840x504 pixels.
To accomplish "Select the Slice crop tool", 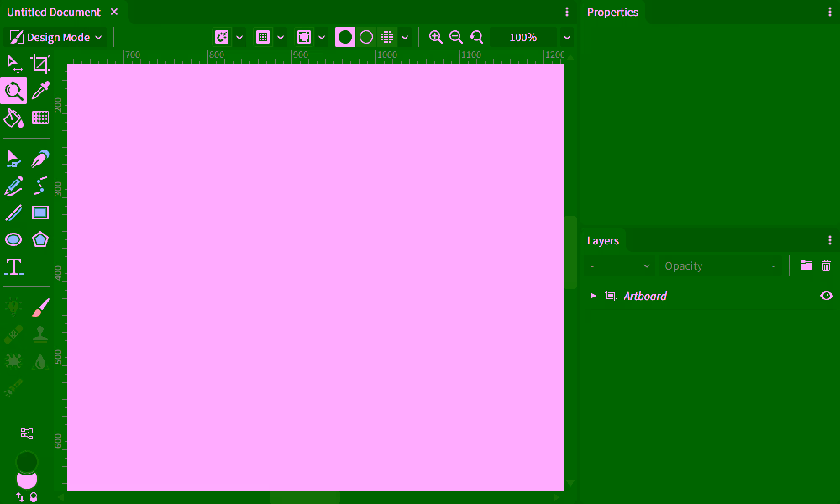I will tap(40, 64).
